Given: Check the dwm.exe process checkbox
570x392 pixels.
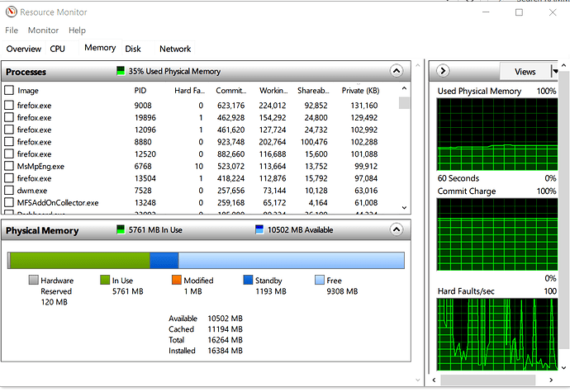Looking at the screenshot, I should pos(9,191).
